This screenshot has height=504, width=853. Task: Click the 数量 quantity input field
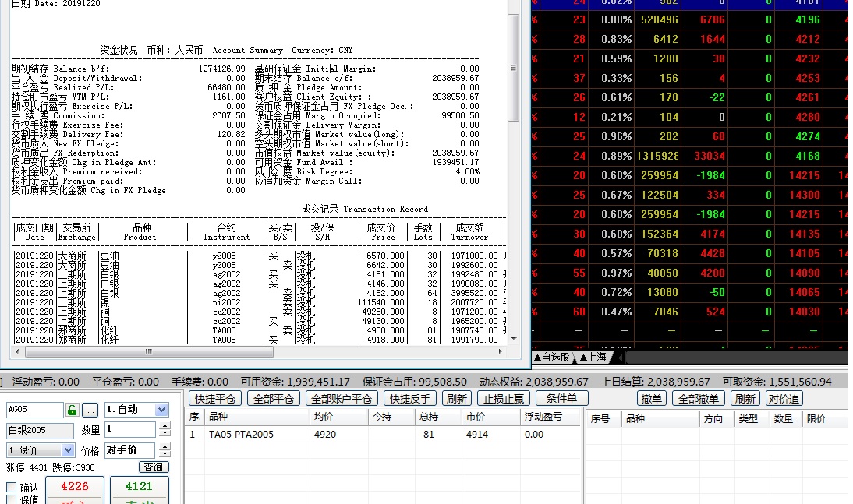pos(130,429)
